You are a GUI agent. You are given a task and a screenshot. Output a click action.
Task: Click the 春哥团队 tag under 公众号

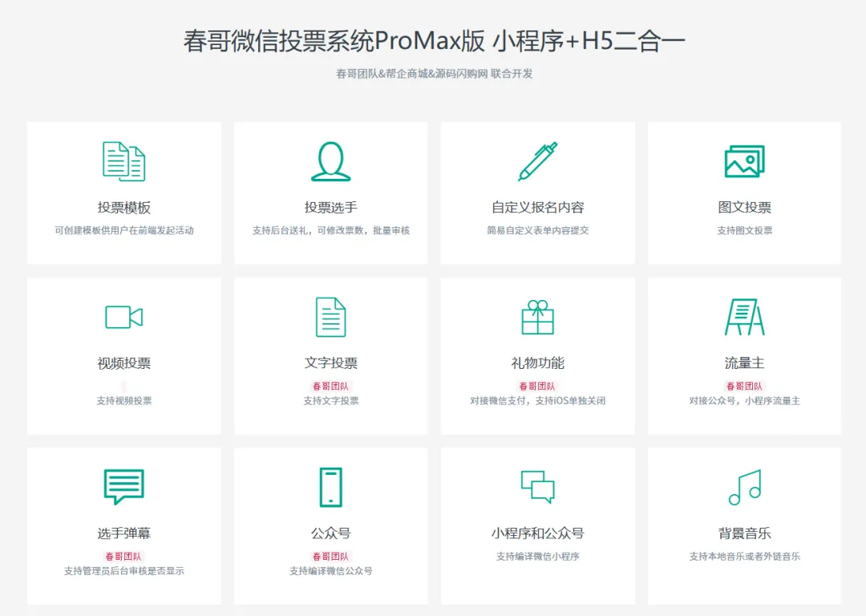click(331, 557)
